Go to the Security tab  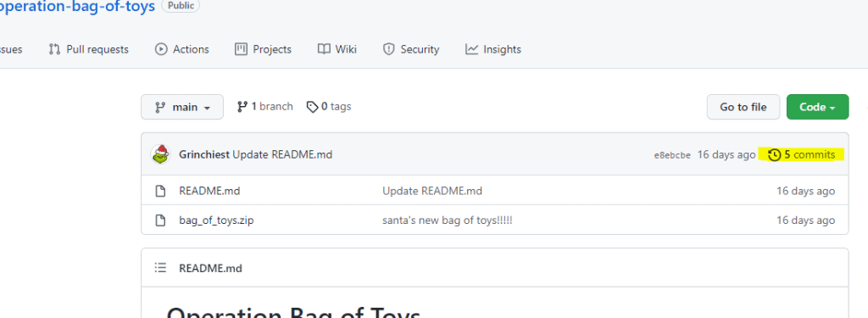click(411, 49)
